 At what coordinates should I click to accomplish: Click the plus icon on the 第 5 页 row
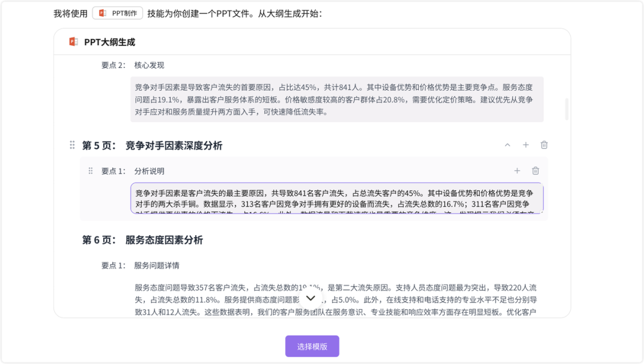point(525,144)
